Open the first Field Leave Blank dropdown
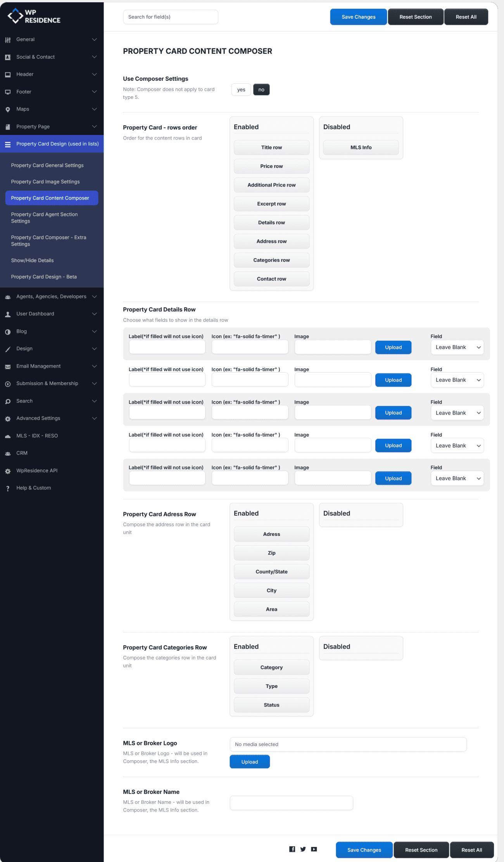 [x=457, y=347]
